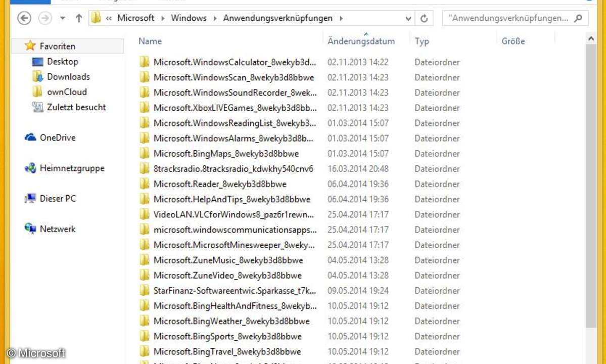
Task: Click folder icon of VideoLAN.VLCforWindows8 row
Action: [x=144, y=214]
